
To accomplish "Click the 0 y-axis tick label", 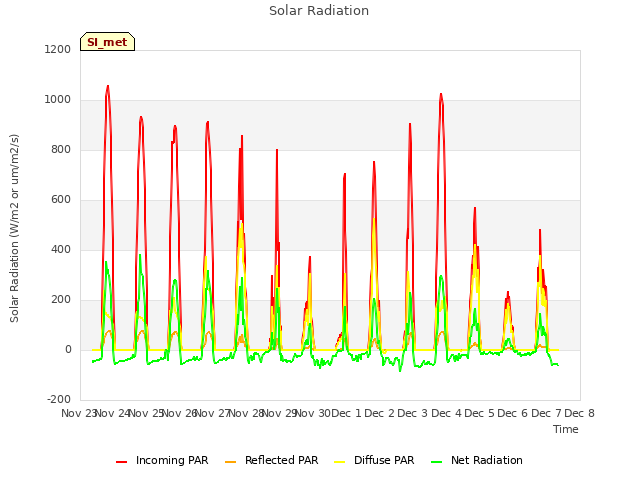I will [68, 349].
